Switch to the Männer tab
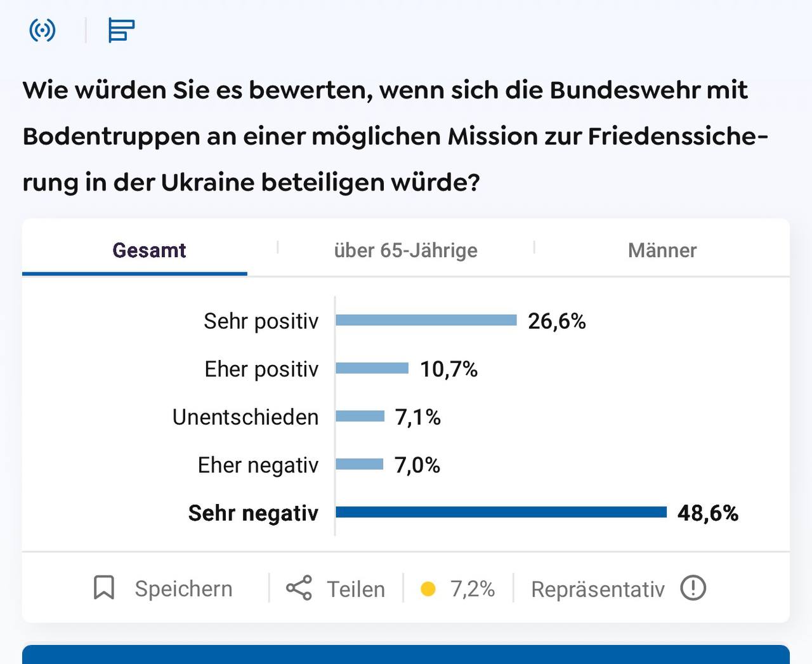Image resolution: width=812 pixels, height=664 pixels. tap(662, 250)
